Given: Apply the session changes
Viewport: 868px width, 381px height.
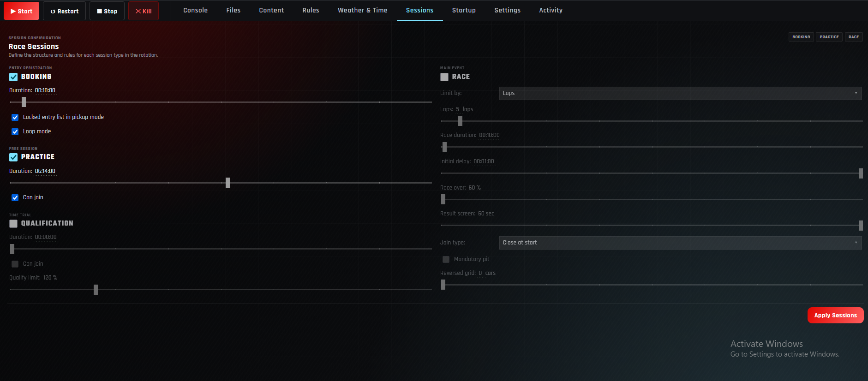Looking at the screenshot, I should pos(835,316).
